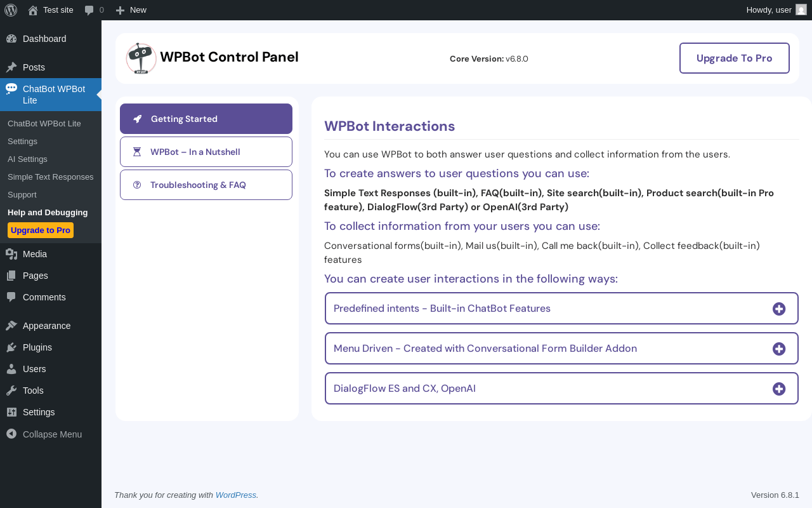Expand Menu Driven section plus icon
The width and height of the screenshot is (812, 508).
click(779, 349)
